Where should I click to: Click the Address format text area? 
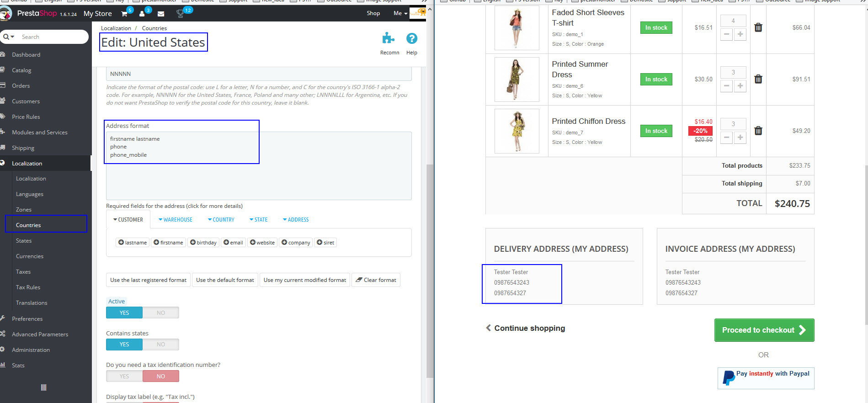click(259, 166)
